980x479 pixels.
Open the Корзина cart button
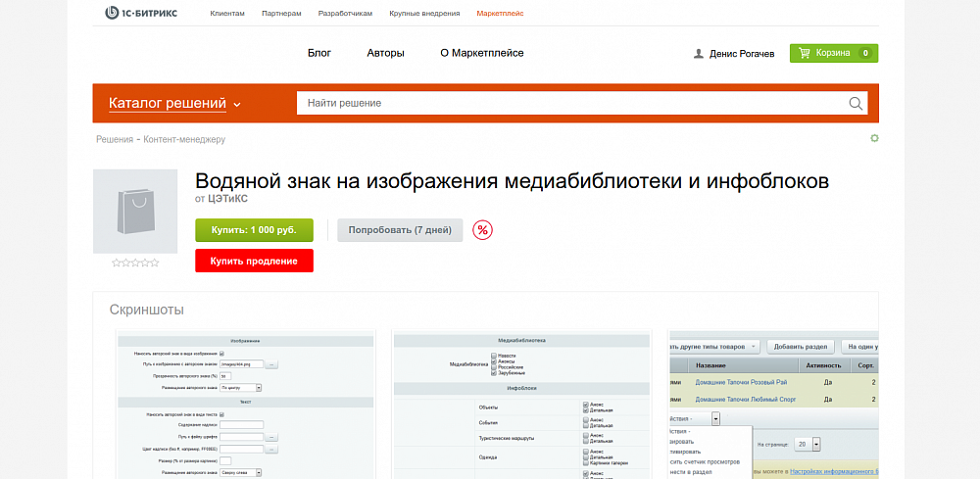click(x=834, y=53)
